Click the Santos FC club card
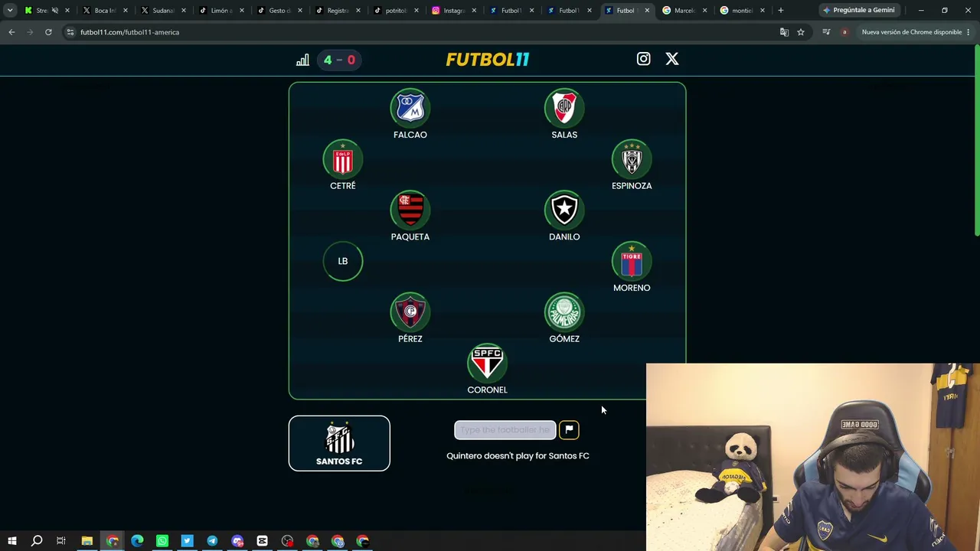The height and width of the screenshot is (551, 980). [x=339, y=443]
